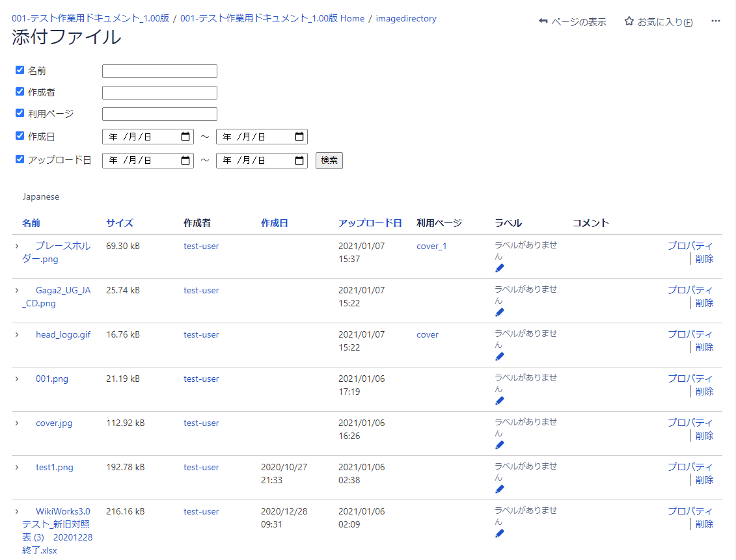This screenshot has width=736, height=560.
Task: Sort the table by サイズ column
Action: click(120, 223)
